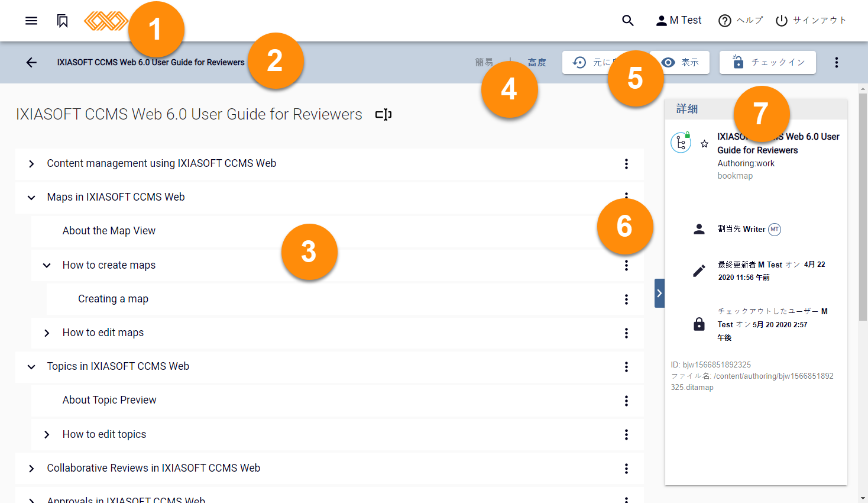
Task: Open the M Test user account
Action: coord(679,21)
